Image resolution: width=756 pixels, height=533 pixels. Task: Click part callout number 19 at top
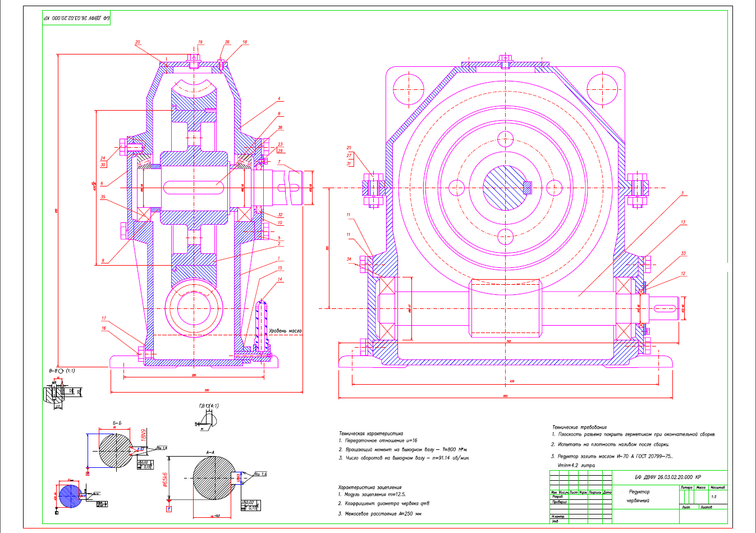[x=200, y=42]
